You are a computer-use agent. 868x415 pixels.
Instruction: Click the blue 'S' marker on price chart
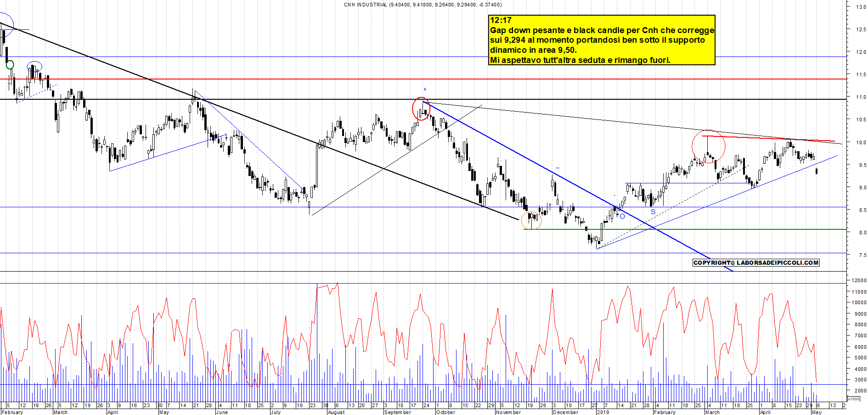[x=653, y=212]
